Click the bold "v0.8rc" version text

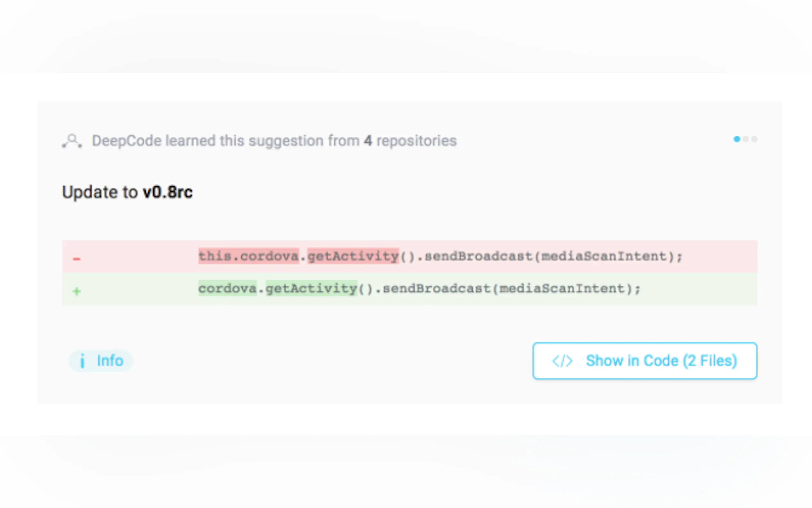[168, 192]
